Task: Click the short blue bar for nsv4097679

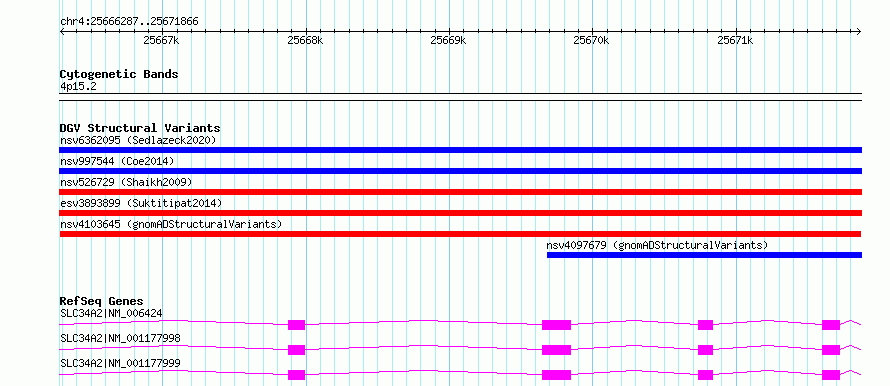Action: click(704, 255)
